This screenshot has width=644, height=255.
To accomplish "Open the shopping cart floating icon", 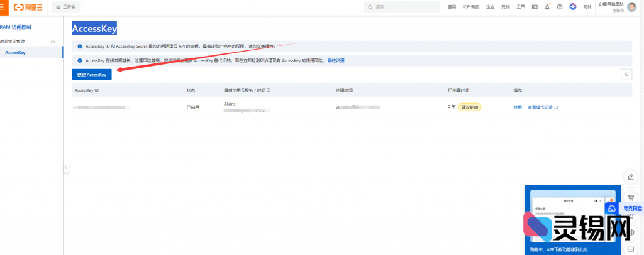I will (x=630, y=197).
